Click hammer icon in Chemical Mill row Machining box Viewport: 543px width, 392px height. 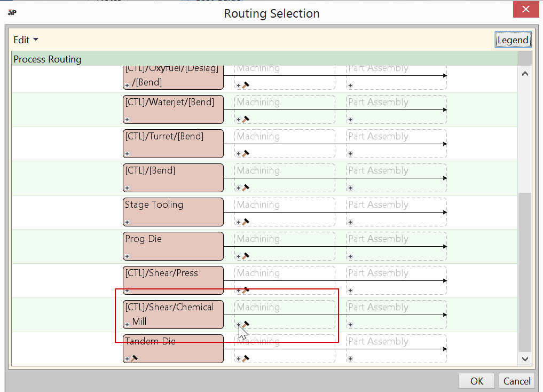pos(246,324)
